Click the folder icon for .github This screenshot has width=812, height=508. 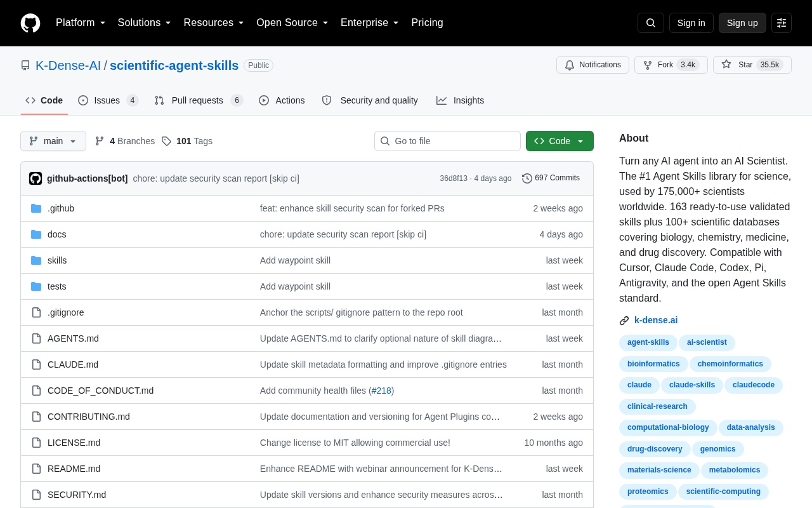click(36, 208)
